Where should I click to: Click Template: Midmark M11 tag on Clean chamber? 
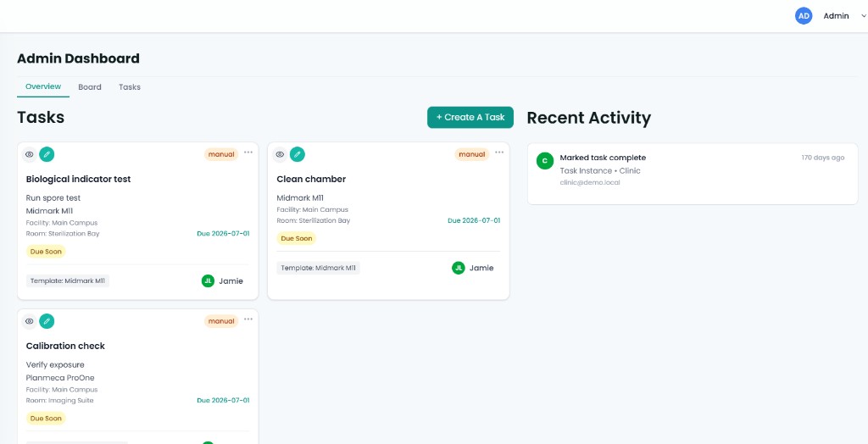[319, 268]
